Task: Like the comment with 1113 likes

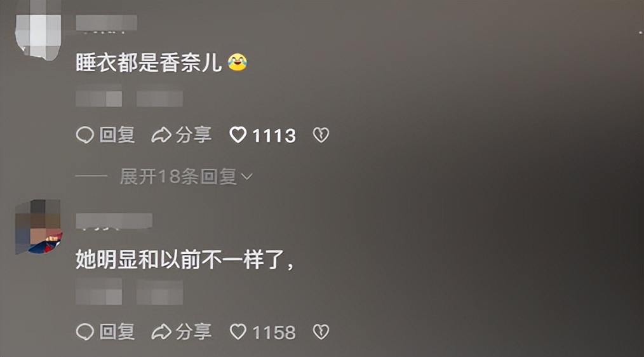Action: 238,135
